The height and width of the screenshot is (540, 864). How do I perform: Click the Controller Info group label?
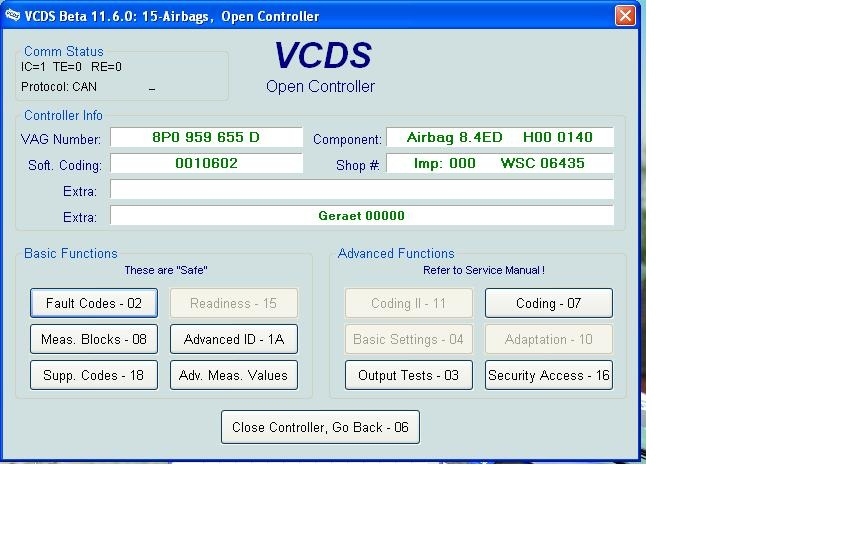point(63,115)
